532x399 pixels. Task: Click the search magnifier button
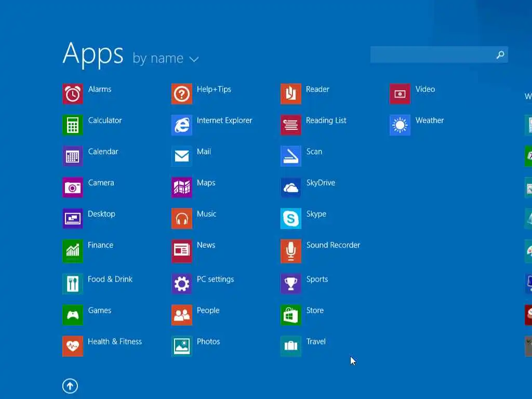click(x=500, y=55)
